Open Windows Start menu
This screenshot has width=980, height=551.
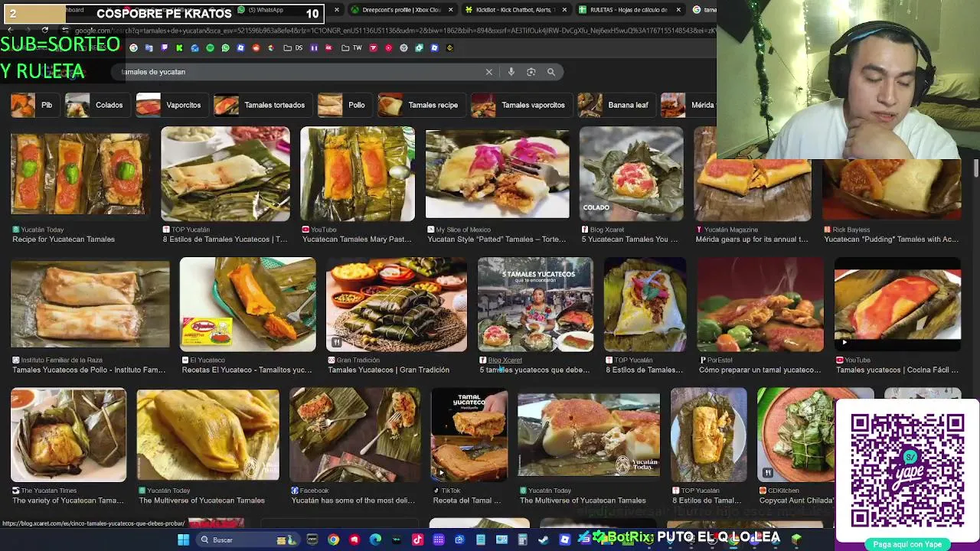click(183, 540)
